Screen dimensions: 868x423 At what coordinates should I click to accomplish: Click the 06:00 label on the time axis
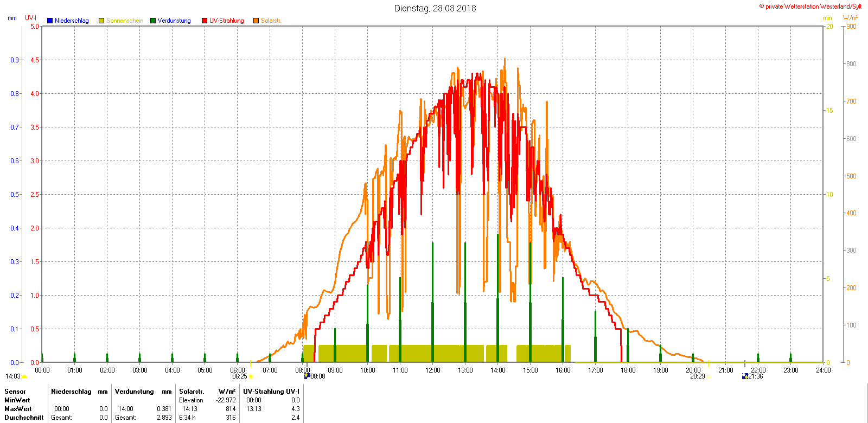[x=238, y=370]
